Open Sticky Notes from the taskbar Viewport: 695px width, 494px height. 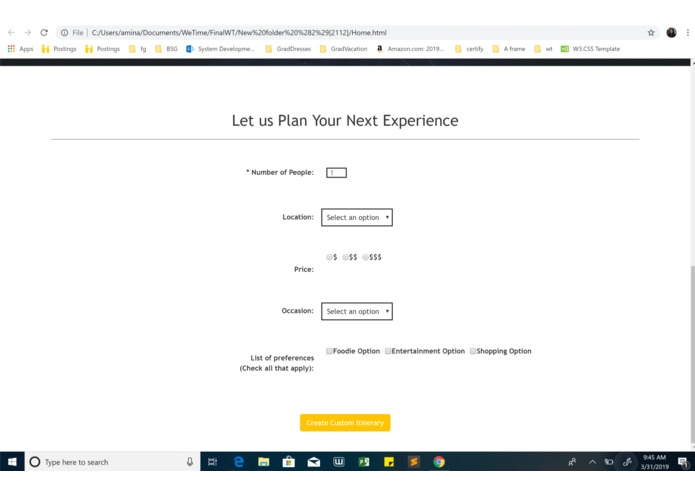click(x=389, y=462)
